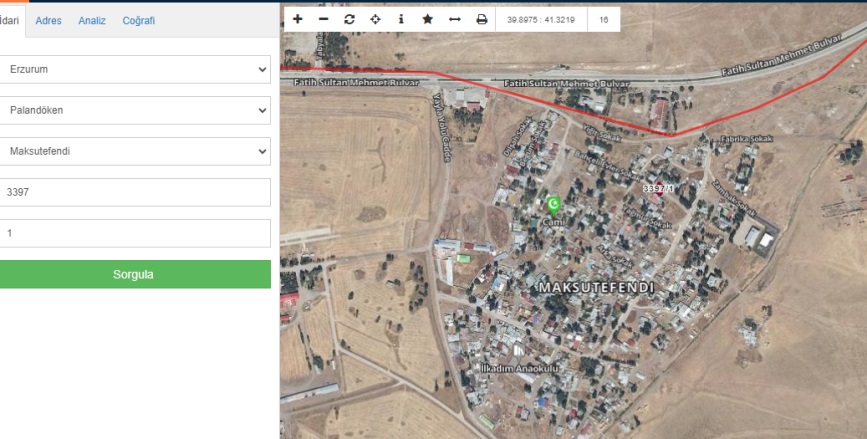Open the Erzurum province dropdown
The height and width of the screenshot is (439, 867).
pyautogui.click(x=135, y=69)
